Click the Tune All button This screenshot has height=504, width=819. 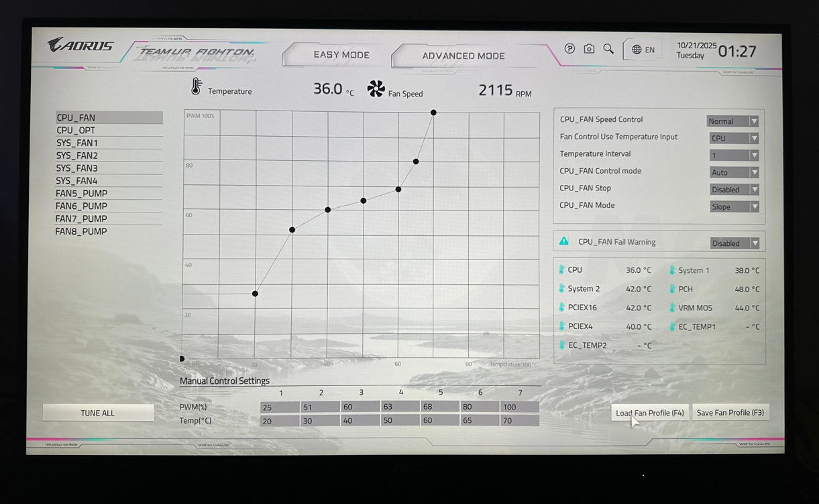point(98,413)
